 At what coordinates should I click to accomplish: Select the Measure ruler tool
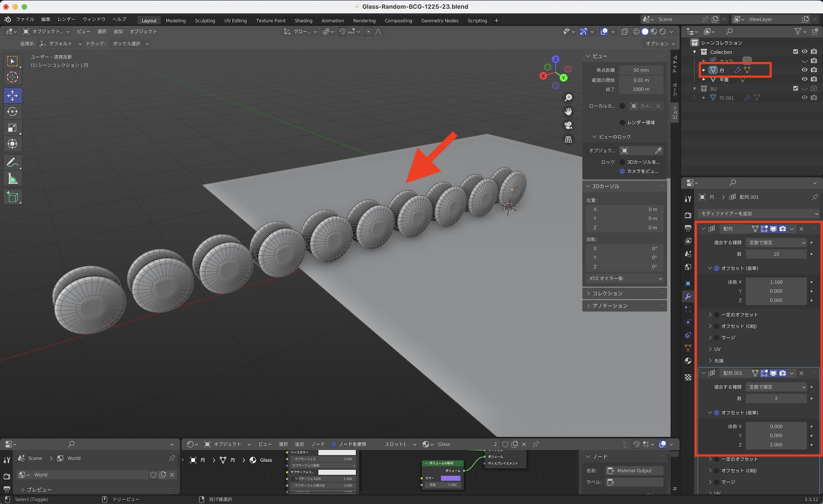tap(12, 179)
